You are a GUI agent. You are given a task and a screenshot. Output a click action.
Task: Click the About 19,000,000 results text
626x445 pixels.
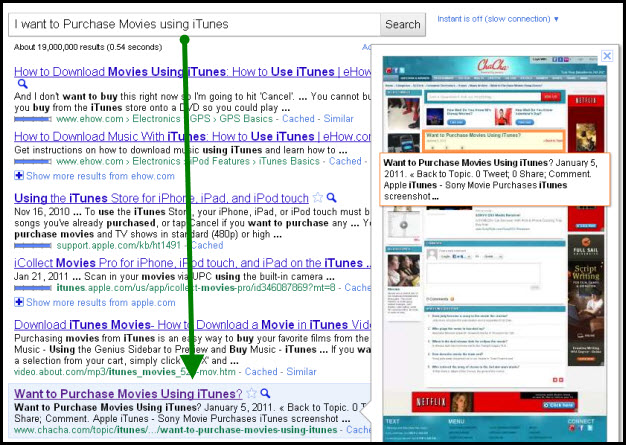click(88, 47)
